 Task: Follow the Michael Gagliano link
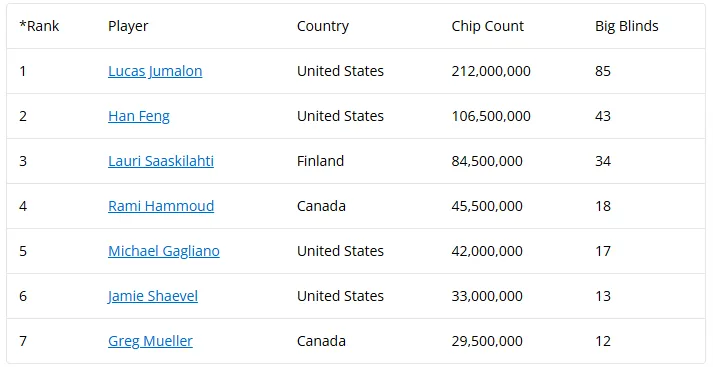click(164, 251)
